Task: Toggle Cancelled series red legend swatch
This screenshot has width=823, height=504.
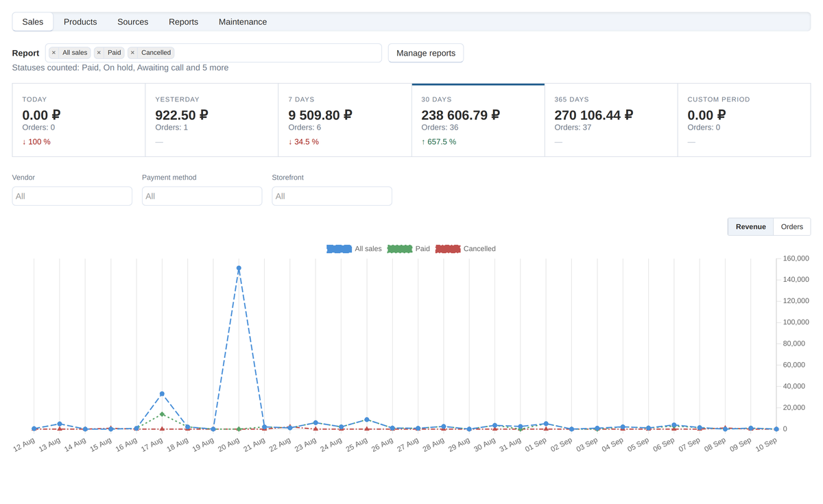Action: pyautogui.click(x=448, y=249)
